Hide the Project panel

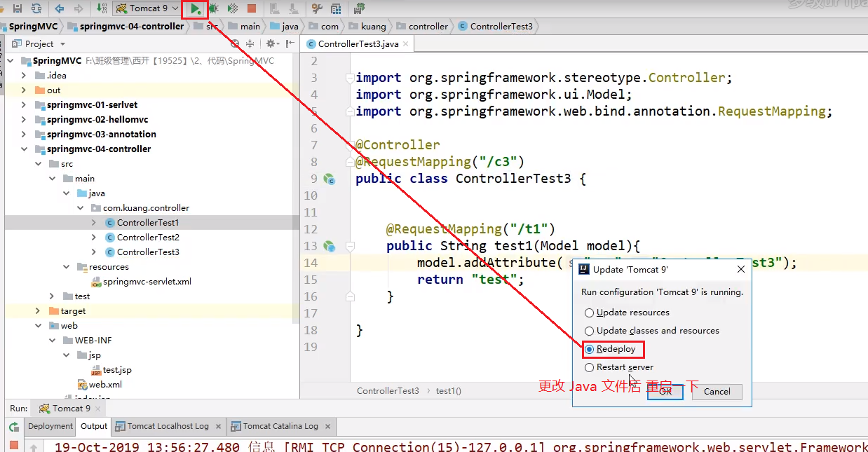[x=291, y=43]
